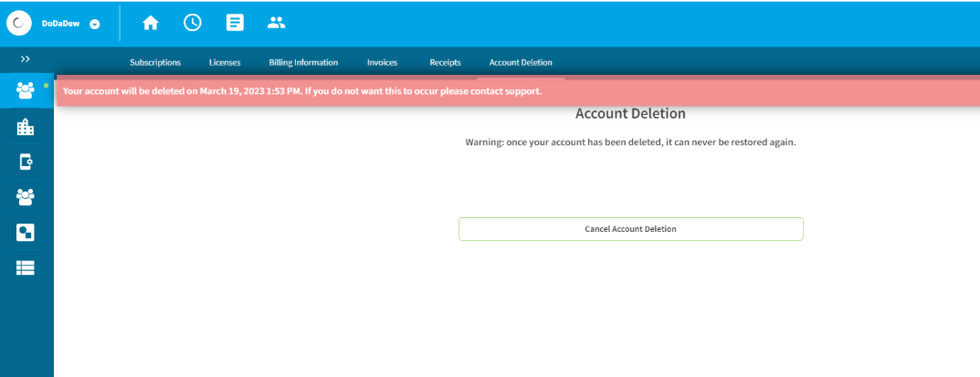Viewport: 980px width, 377px height.
Task: Open the Billing Information tab
Action: point(304,62)
